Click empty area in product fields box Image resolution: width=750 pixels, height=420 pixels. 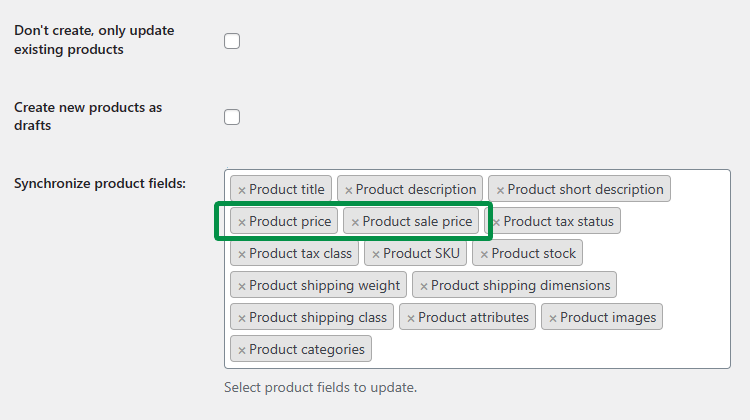click(x=550, y=350)
